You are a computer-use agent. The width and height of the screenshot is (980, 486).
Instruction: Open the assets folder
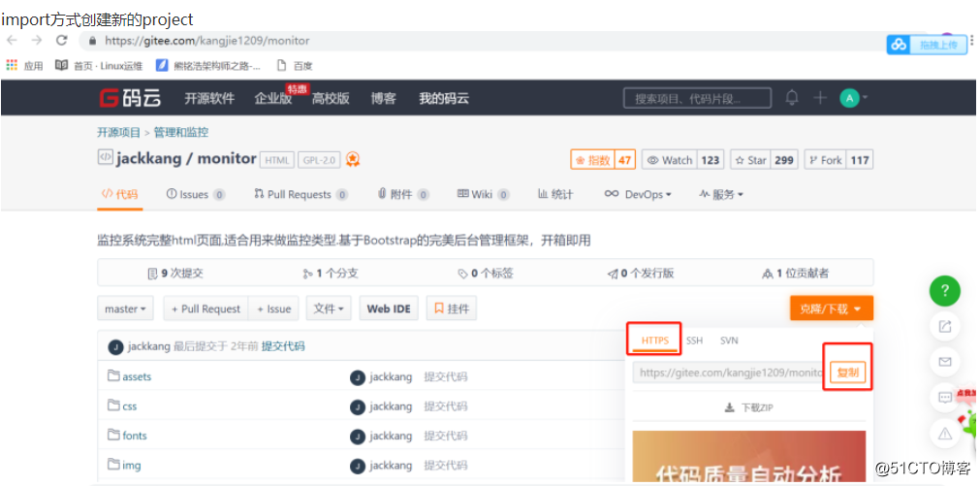point(129,376)
